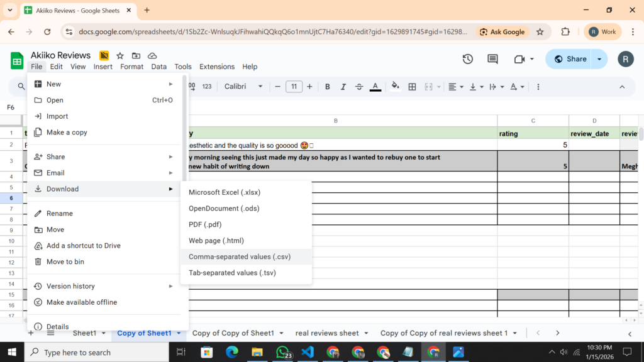
Task: Click the font size input field
Action: pos(294,87)
